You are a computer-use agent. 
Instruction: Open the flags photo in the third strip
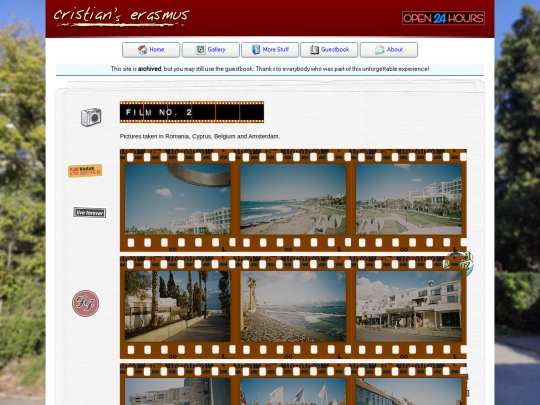point(293,392)
